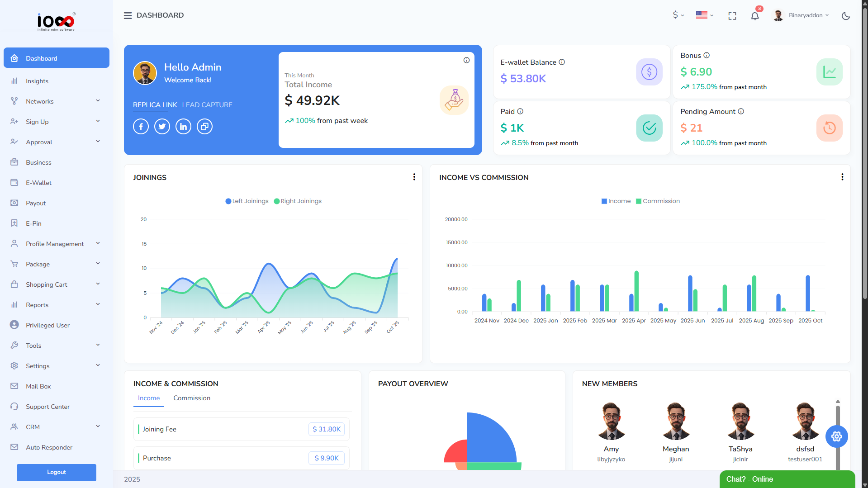Click the Twitter share icon
Screen dimensions: 868x488
[162, 127]
